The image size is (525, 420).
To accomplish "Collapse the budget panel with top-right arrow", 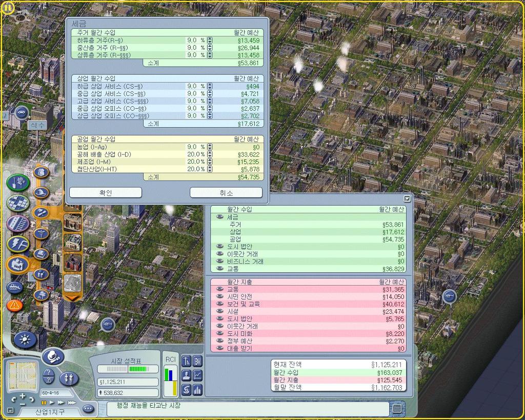I will pyautogui.click(x=407, y=198).
